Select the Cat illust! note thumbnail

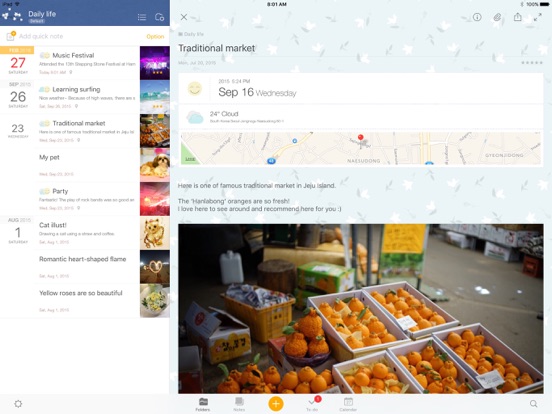155,233
